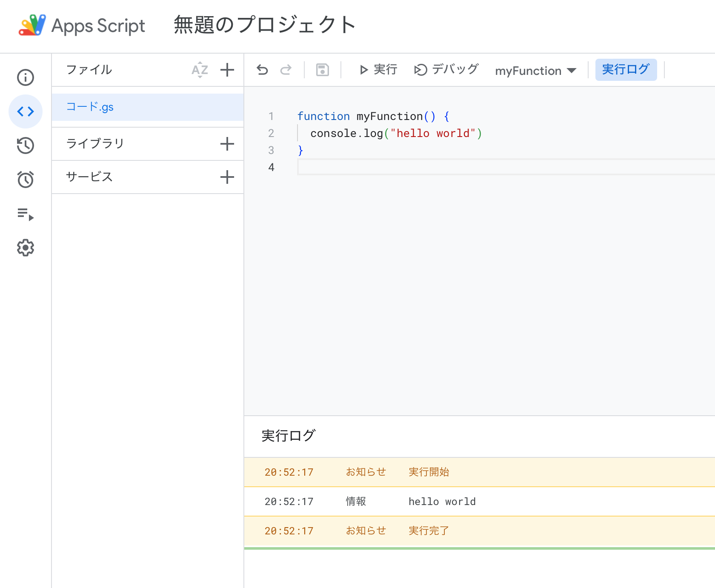Open the triggers panel
This screenshot has width=715, height=588.
(26, 180)
